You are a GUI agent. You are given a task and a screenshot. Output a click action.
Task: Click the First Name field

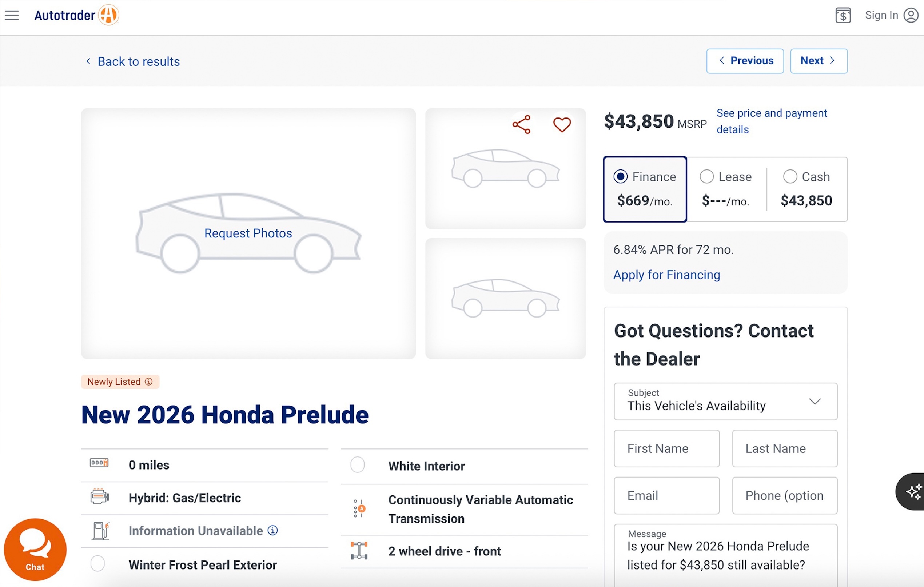coord(666,448)
